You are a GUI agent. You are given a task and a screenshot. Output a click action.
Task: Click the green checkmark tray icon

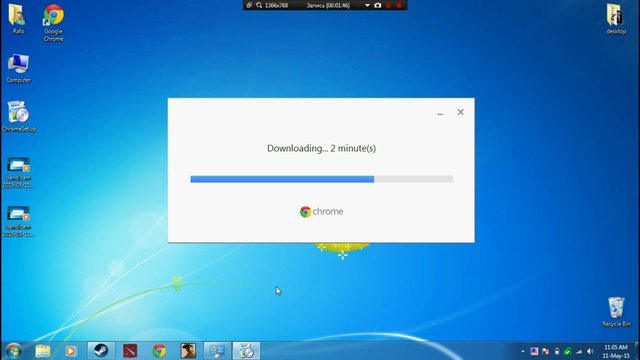click(x=568, y=351)
